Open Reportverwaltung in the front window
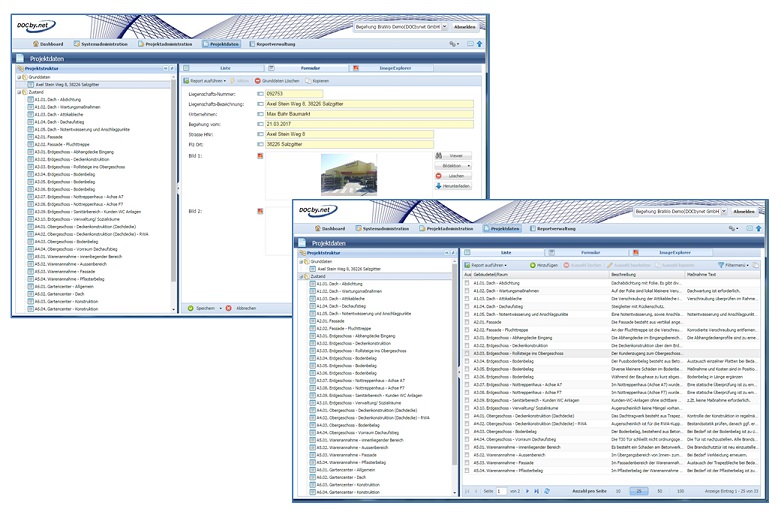 coord(552,229)
